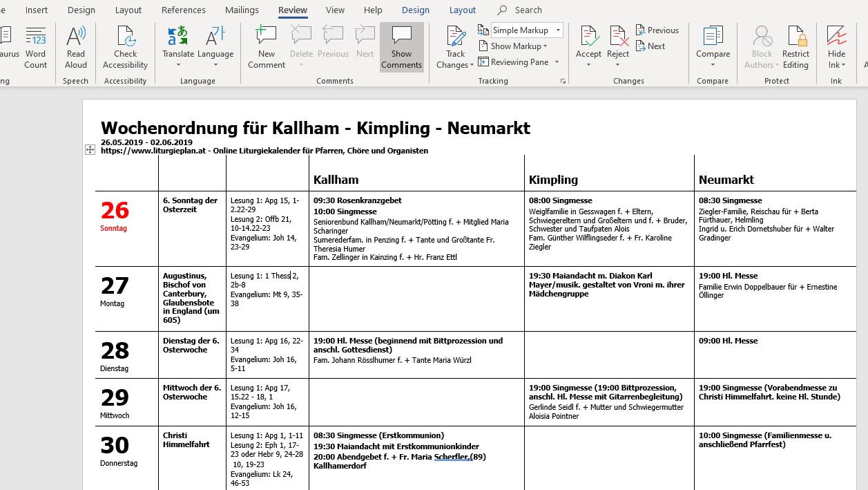This screenshot has height=490, width=868.
Task: Open the Design tab next to Insert
Action: [81, 10]
